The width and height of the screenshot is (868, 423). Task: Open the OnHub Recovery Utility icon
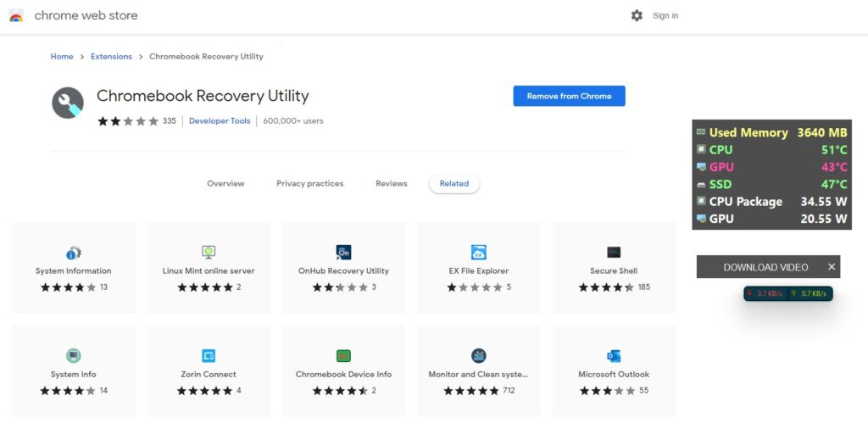pyautogui.click(x=344, y=253)
